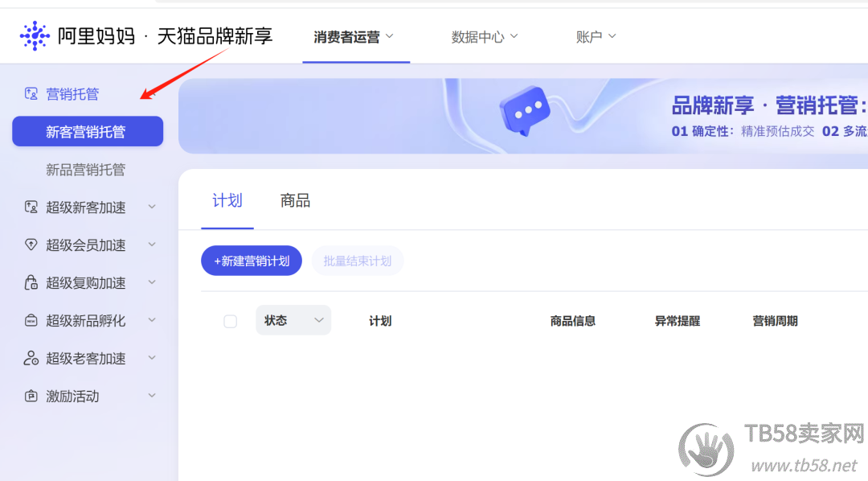The width and height of the screenshot is (868, 481).
Task: Click the 异常提醒 column header
Action: tap(677, 321)
